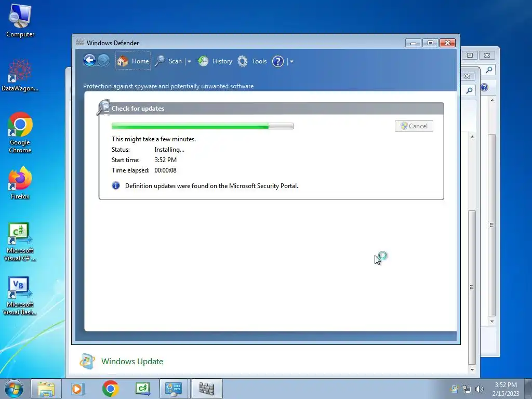Click the blue information icon
The image size is (532, 399).
(x=116, y=185)
